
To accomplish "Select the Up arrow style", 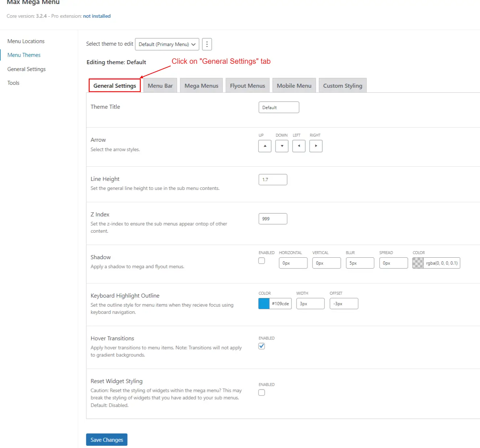I will tap(265, 146).
